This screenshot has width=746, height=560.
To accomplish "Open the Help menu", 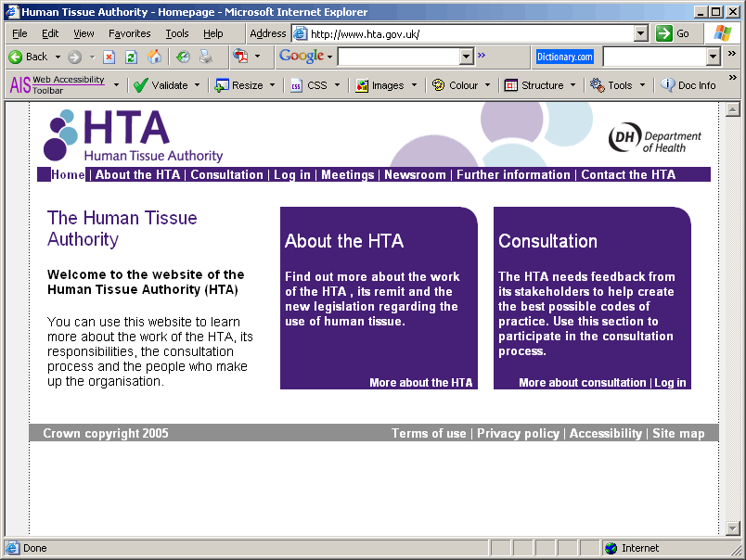I will [x=213, y=33].
